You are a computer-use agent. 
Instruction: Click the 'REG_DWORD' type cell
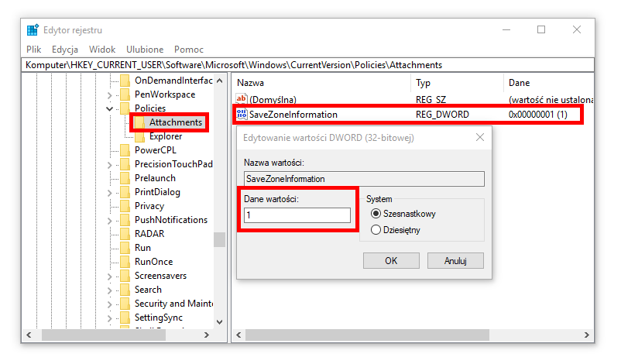[442, 115]
